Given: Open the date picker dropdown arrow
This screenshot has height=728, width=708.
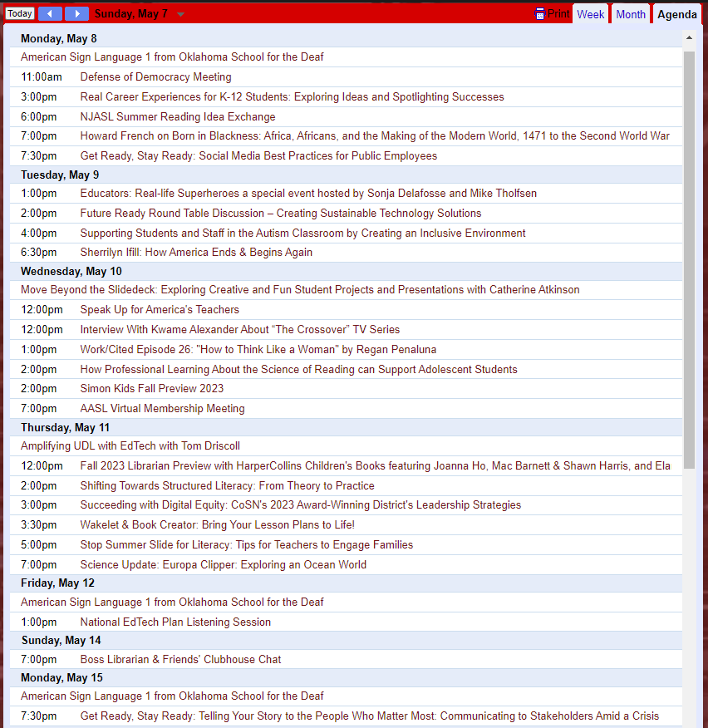Looking at the screenshot, I should pyautogui.click(x=181, y=14).
